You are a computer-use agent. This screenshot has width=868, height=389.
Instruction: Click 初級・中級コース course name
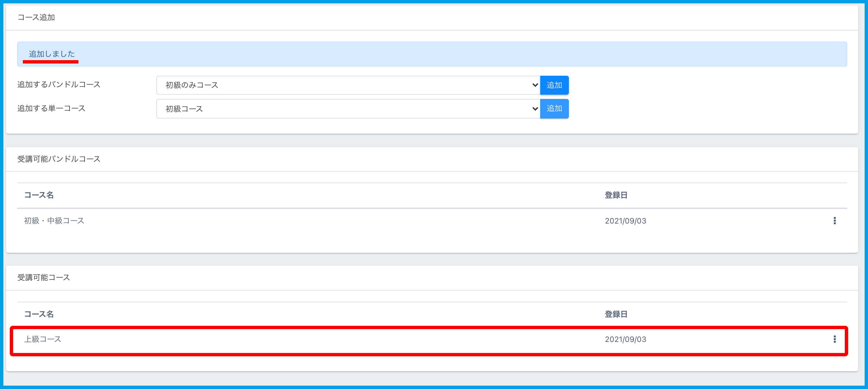(x=54, y=221)
